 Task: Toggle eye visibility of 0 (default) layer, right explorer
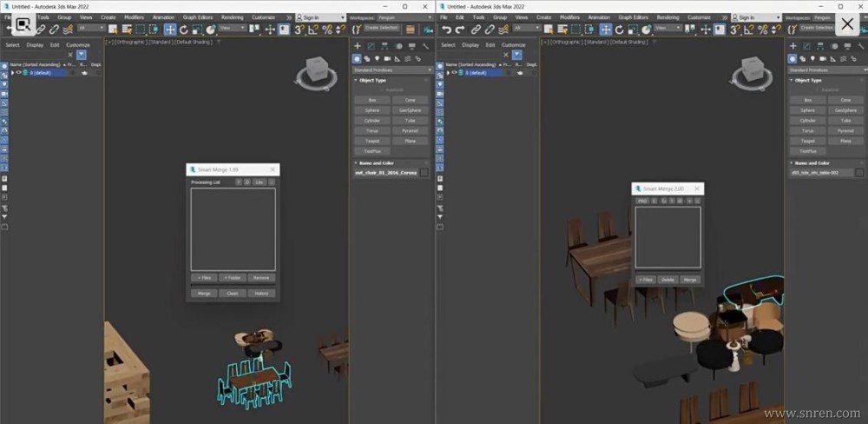coord(452,73)
